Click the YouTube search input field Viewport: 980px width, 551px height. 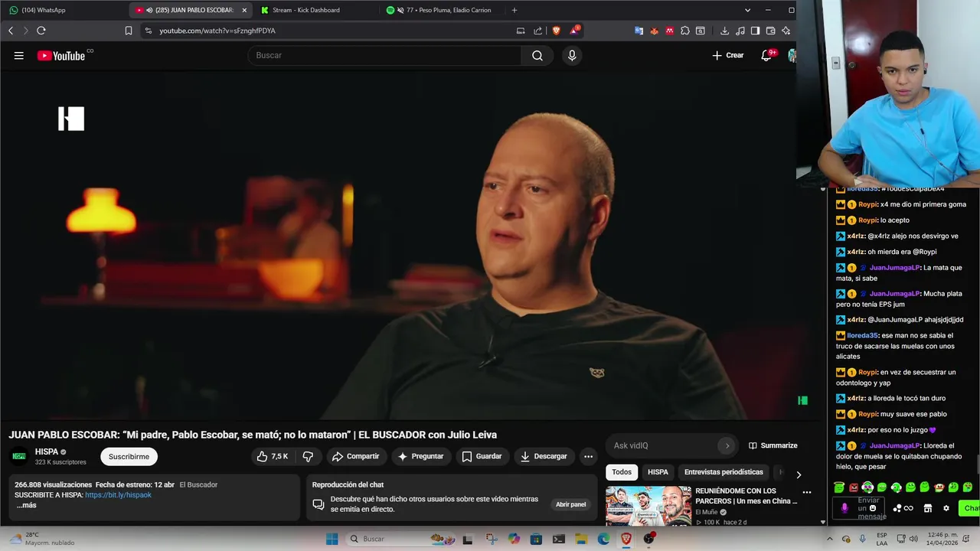point(385,55)
